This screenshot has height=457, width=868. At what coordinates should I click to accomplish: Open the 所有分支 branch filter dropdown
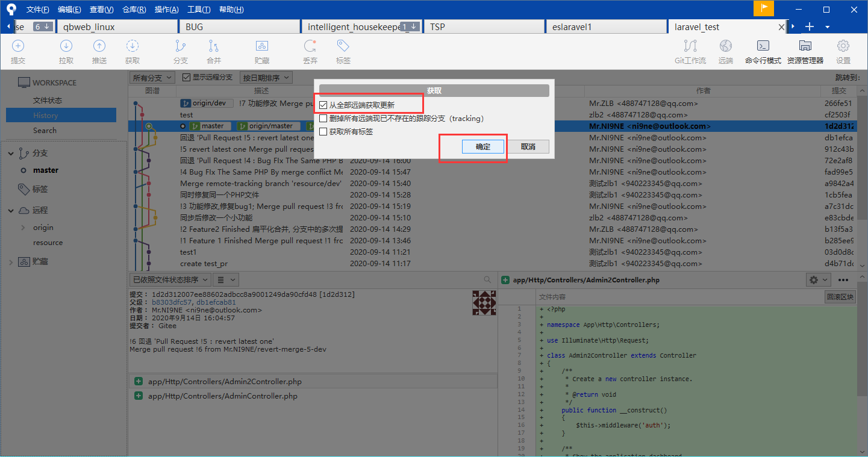click(x=152, y=78)
